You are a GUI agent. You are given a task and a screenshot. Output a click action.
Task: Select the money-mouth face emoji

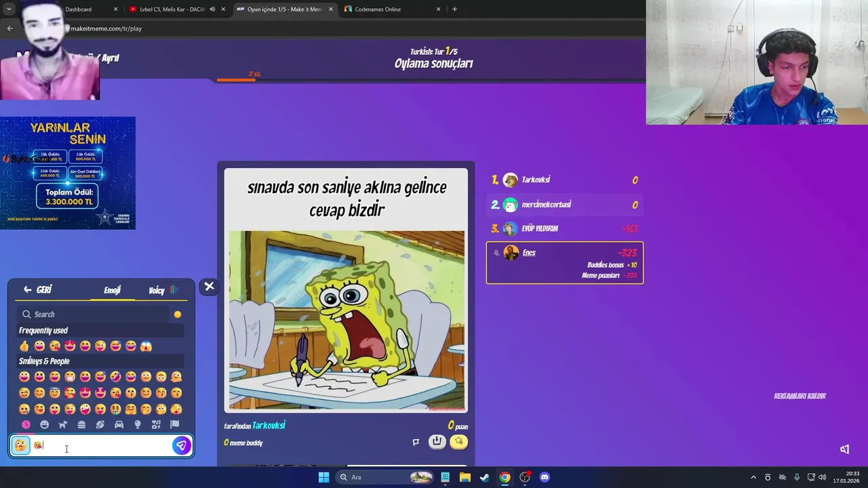(x=115, y=409)
